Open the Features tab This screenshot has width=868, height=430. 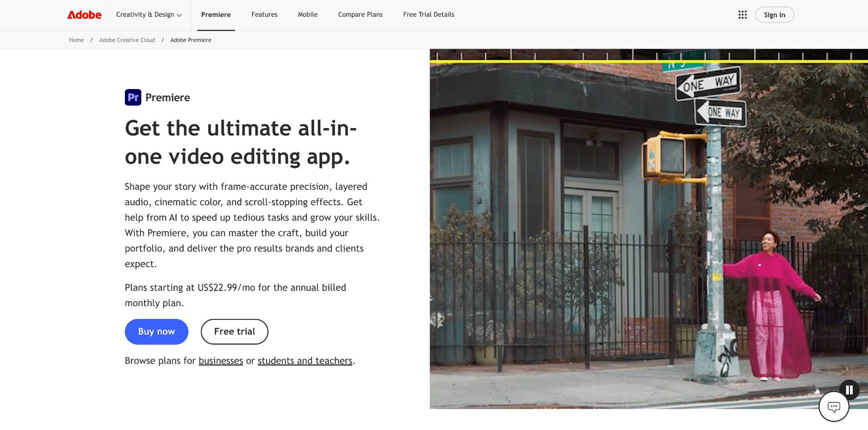click(x=264, y=15)
